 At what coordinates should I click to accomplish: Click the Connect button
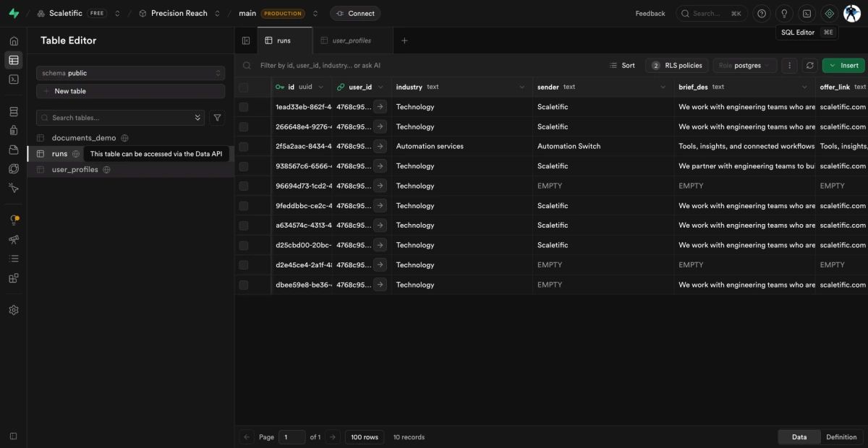point(355,13)
